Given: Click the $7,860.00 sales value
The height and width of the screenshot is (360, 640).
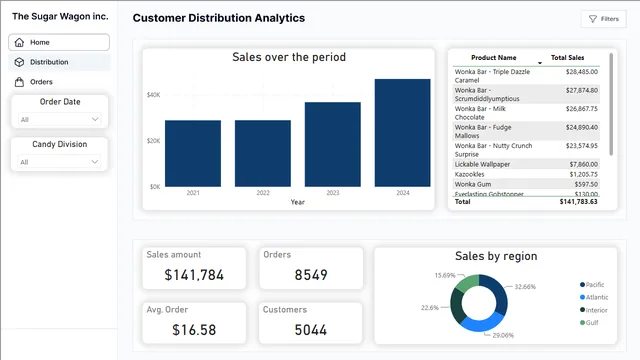Looking at the screenshot, I should (584, 164).
